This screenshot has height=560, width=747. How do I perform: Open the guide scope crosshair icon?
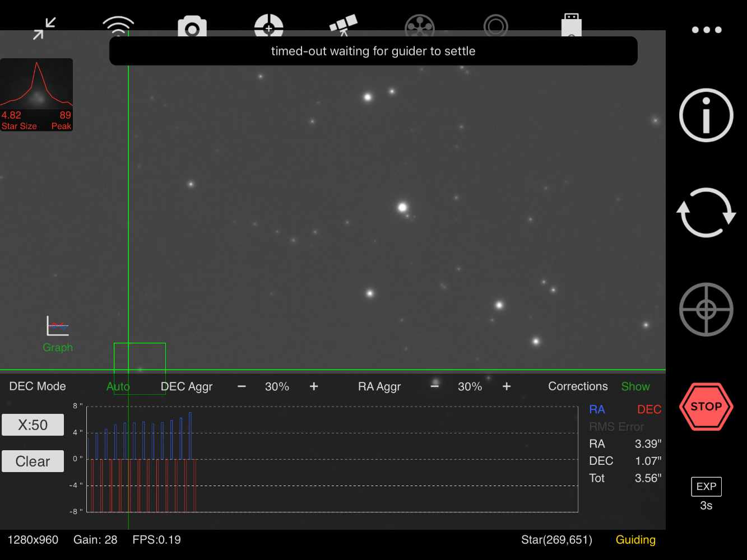[x=268, y=26]
